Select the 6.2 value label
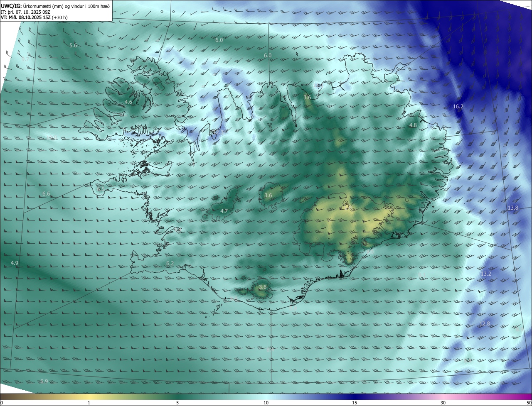Screen dimensions: 532x406 [170, 264]
